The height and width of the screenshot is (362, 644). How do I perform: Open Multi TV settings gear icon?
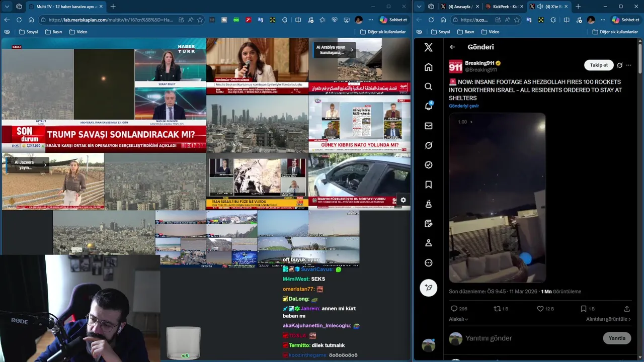pyautogui.click(x=403, y=200)
